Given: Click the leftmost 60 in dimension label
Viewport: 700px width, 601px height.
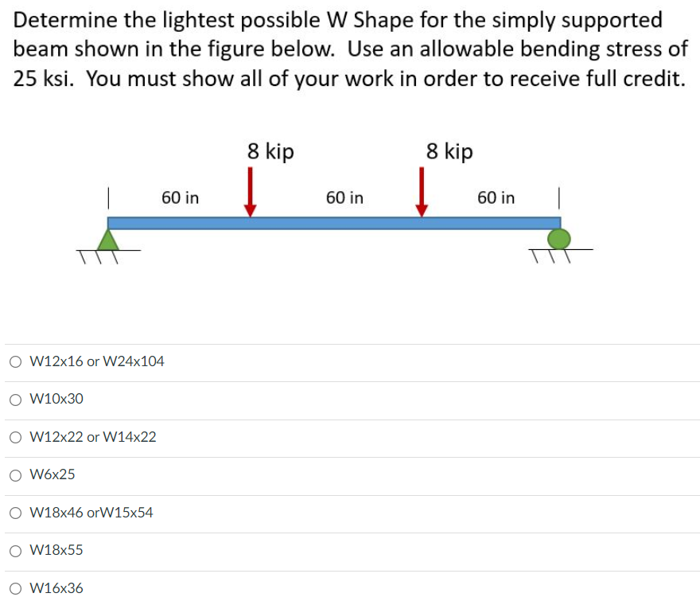Looking at the screenshot, I should point(181,197).
